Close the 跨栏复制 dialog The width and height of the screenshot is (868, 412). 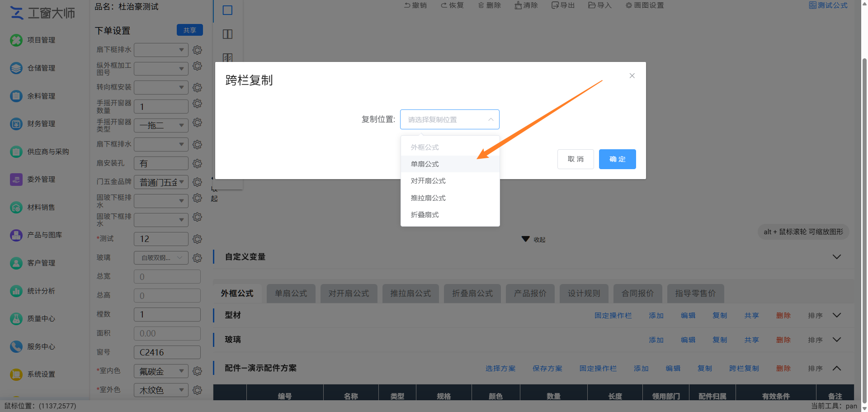point(632,76)
